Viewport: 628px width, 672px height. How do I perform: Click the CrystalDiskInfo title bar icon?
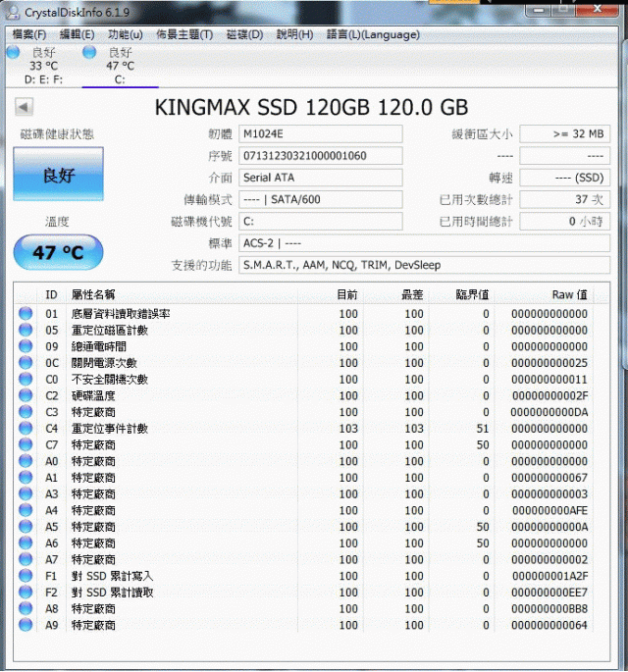point(13,12)
